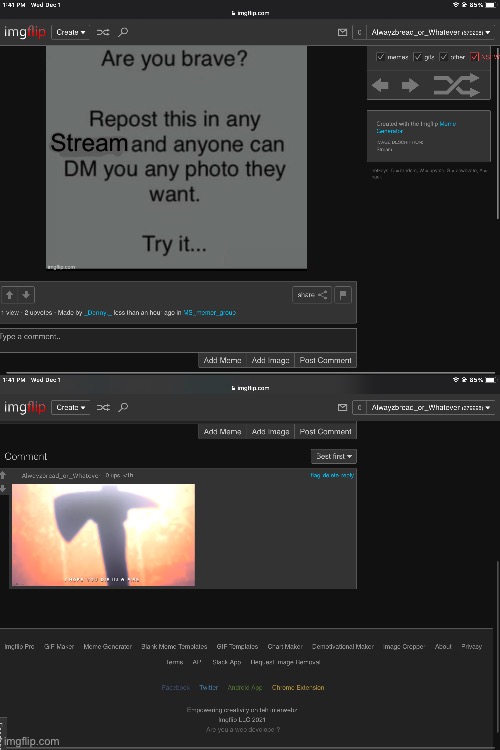The height and width of the screenshot is (750, 500).
Task: Open the notification counter box in the bottom navbar
Action: pyautogui.click(x=359, y=408)
